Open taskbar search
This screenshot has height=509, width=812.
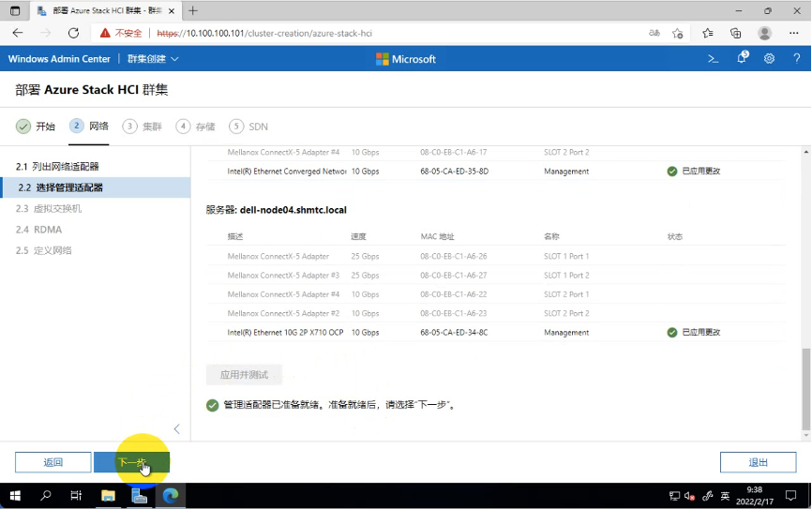[x=46, y=496]
